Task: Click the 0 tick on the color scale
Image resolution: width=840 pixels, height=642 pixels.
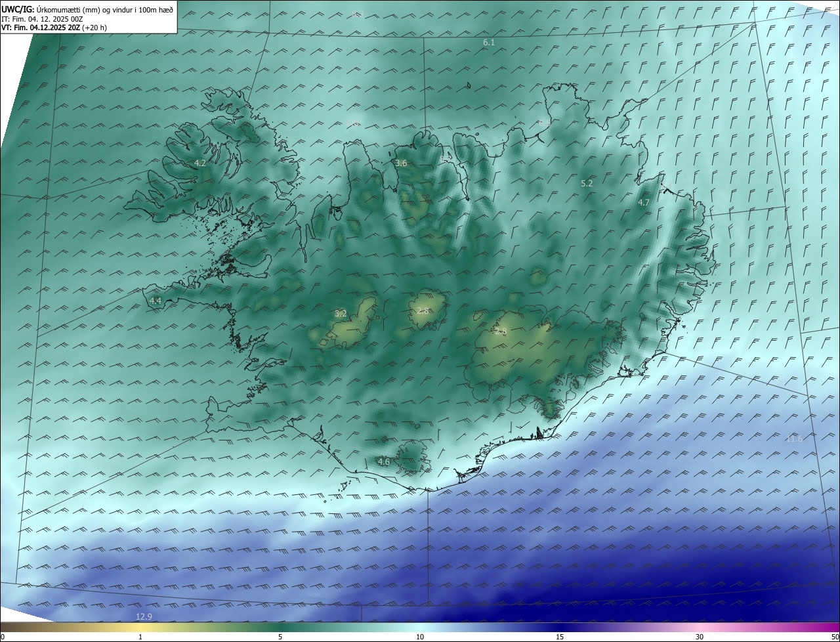Action: pyautogui.click(x=3, y=637)
